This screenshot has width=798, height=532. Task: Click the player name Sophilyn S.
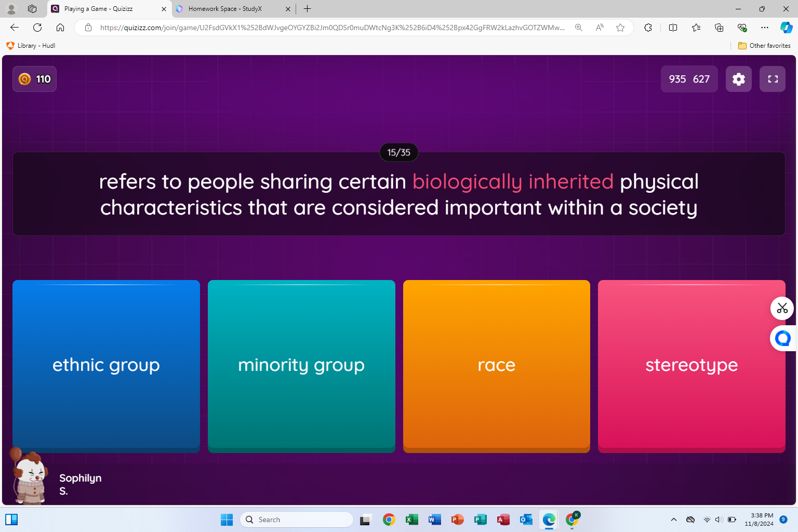pos(80,484)
